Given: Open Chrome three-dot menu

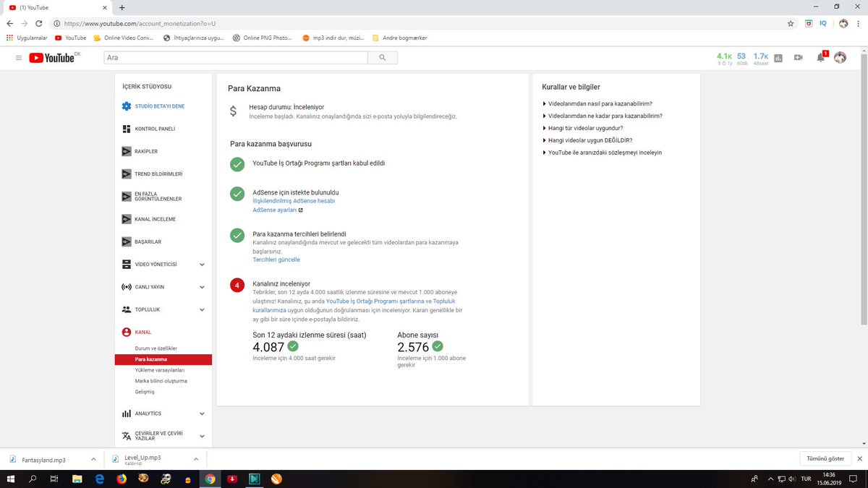Looking at the screenshot, I should 859,23.
